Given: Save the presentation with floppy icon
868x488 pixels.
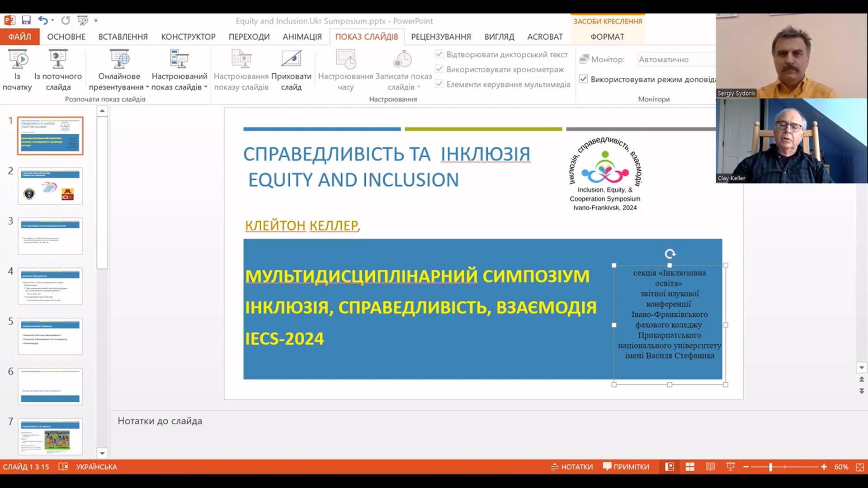Looking at the screenshot, I should pyautogui.click(x=26, y=20).
